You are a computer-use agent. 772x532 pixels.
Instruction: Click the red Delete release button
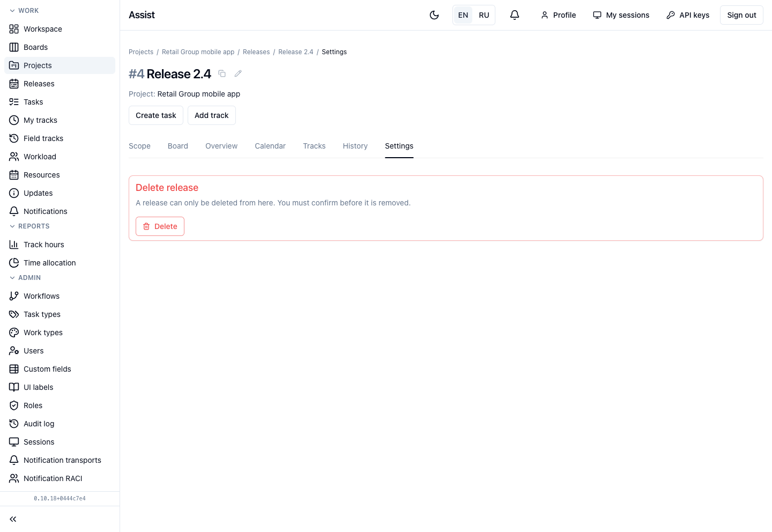tap(160, 226)
